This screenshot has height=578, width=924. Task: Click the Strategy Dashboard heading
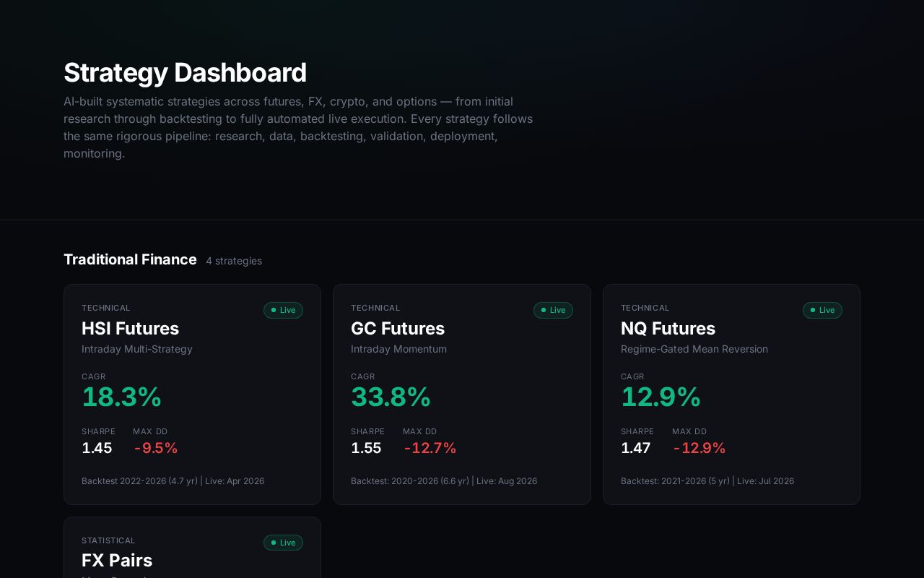click(x=185, y=73)
